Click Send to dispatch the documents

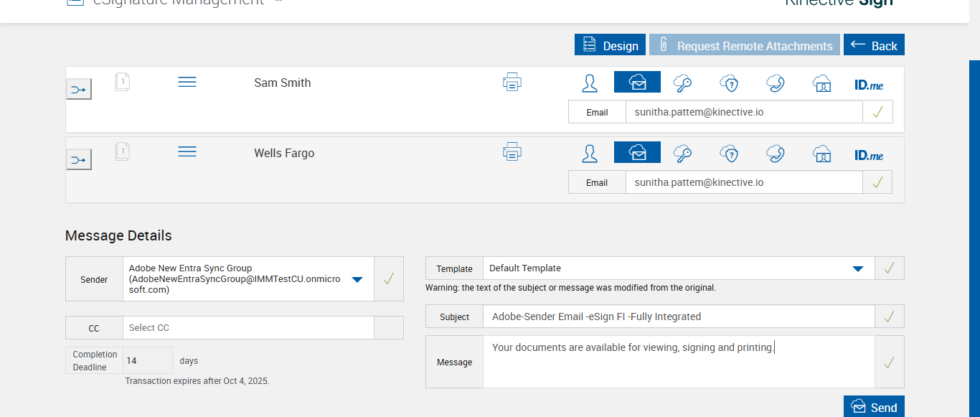coord(874,407)
